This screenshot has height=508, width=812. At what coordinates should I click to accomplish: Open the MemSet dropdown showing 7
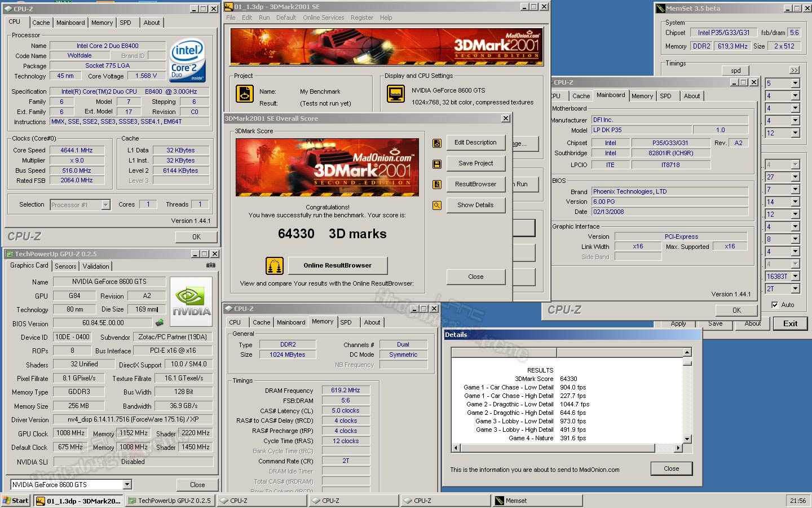point(795,189)
